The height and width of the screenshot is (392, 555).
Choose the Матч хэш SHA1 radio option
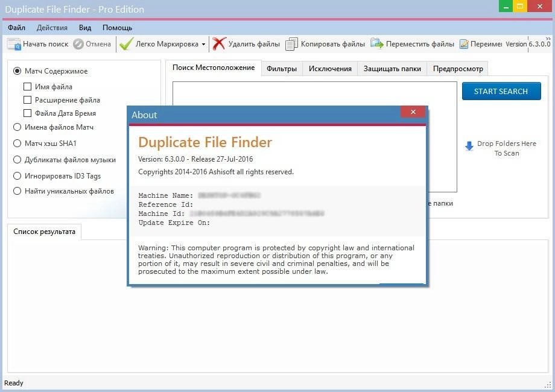click(x=17, y=144)
